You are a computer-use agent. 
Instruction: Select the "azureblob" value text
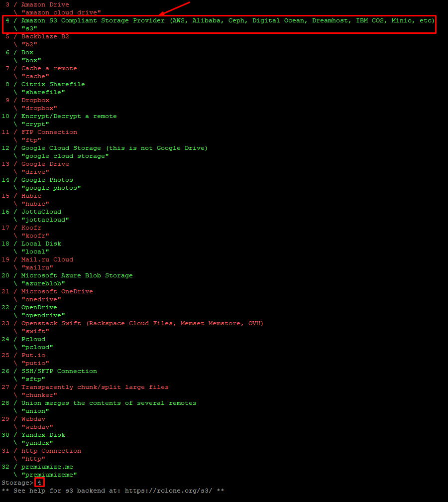[43, 284]
